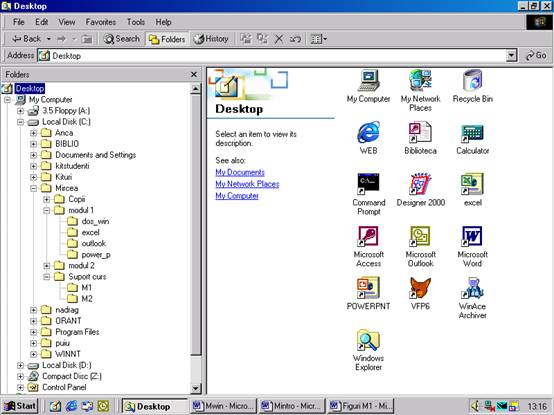The height and width of the screenshot is (415, 554).
Task: Open the My Documents link
Action: [x=240, y=172]
